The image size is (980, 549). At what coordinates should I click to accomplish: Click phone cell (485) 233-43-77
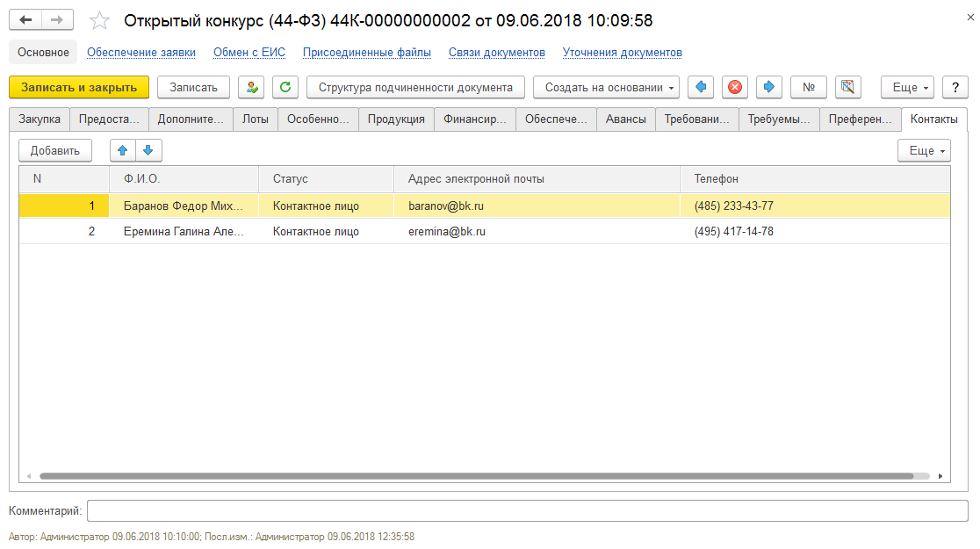coord(815,206)
